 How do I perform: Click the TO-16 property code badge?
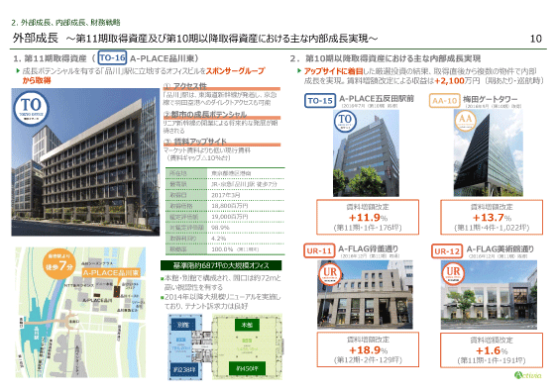pos(112,58)
